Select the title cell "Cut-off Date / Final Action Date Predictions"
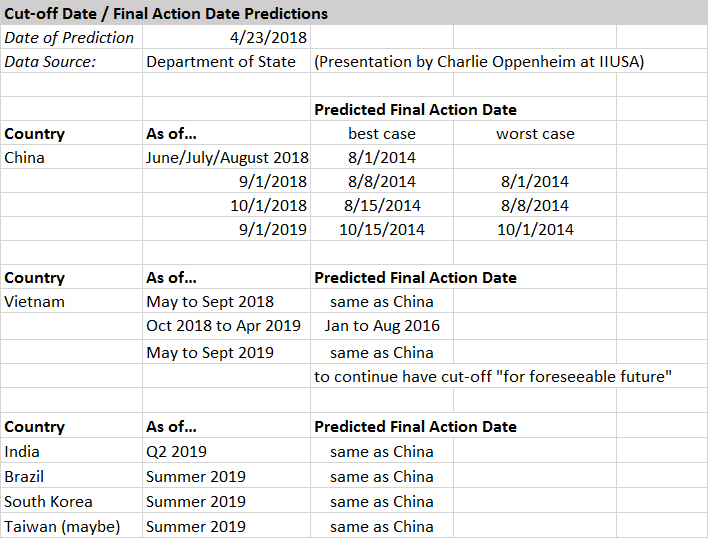The width and height of the screenshot is (708, 538). click(166, 14)
